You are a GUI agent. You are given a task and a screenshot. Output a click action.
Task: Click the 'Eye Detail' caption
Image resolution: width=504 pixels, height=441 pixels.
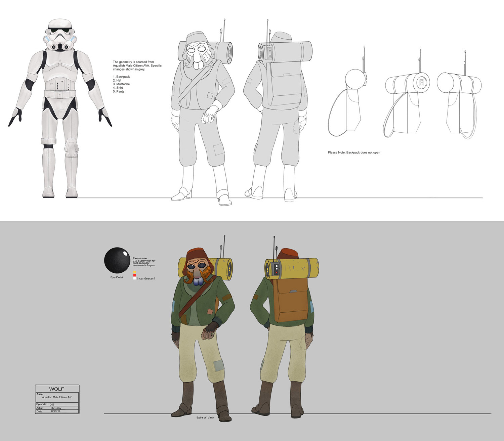point(117,277)
